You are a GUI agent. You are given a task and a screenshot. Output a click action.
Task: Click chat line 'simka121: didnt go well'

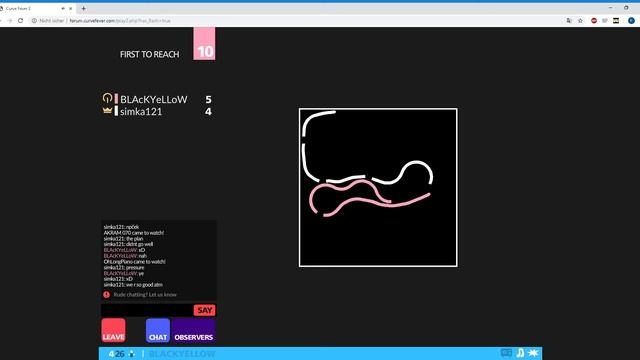[x=128, y=244]
